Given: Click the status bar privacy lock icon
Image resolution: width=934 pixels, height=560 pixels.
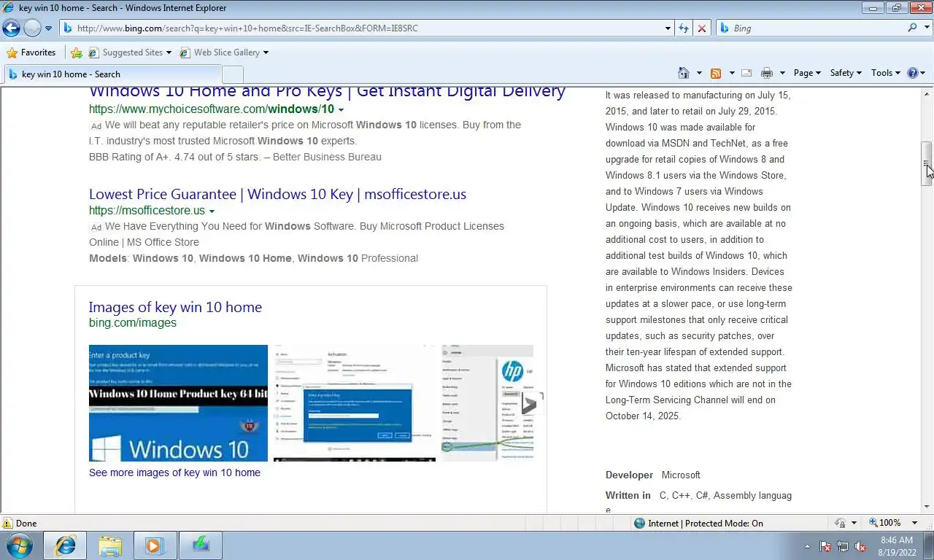Looking at the screenshot, I should coord(840,523).
